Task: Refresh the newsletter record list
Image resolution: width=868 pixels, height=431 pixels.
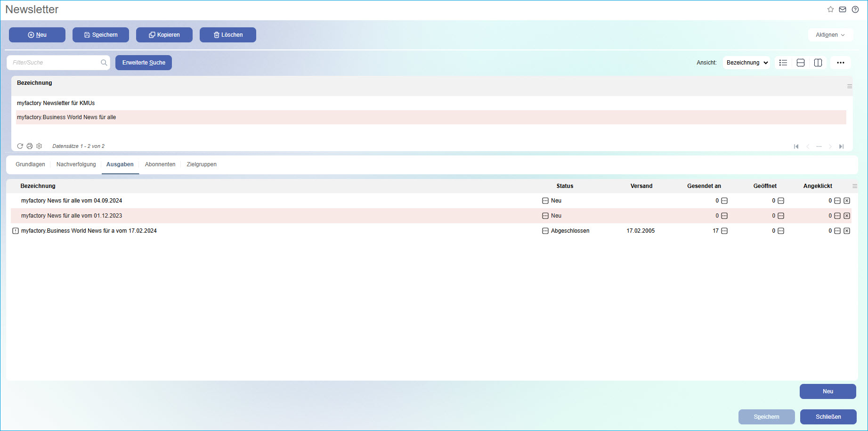Action: pyautogui.click(x=20, y=146)
